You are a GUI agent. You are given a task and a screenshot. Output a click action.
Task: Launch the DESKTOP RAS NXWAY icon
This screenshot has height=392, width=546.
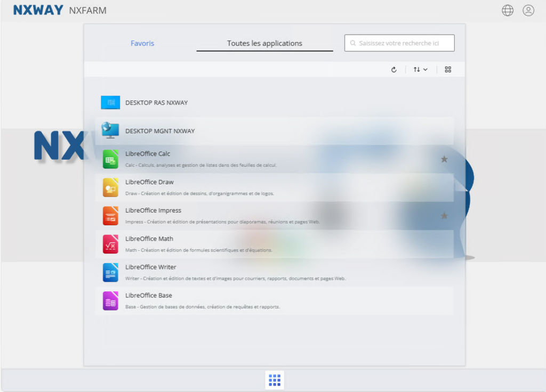[x=110, y=103]
